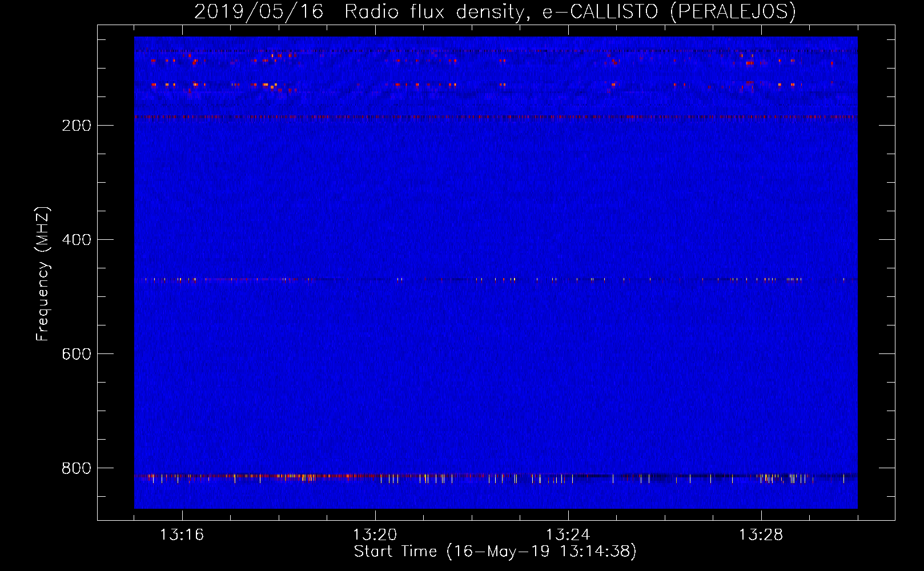Viewport: 924px width, 571px height.
Task: Click the plot title "Radio flux density, e-CALLISTO (PERALEJOS)"
Action: tap(570, 11)
